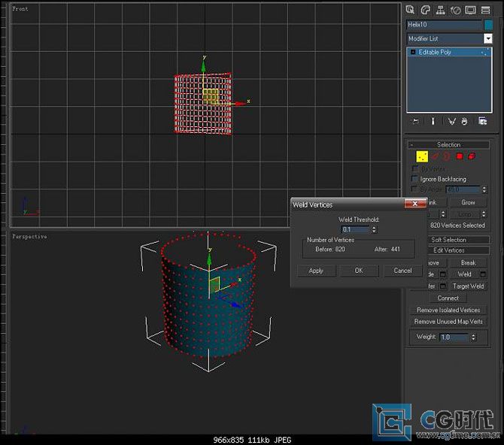
Task: Open the Hierarchy command panel tab
Action: tap(440, 10)
